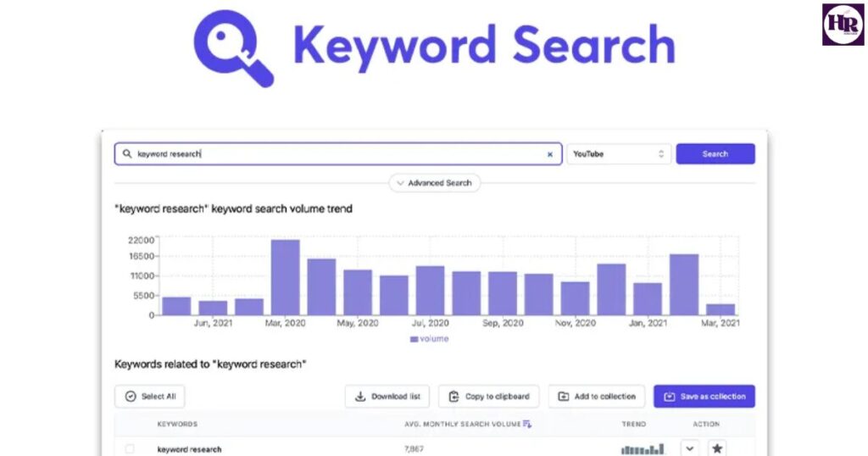Screen dimensions: 868x456
Task: Open the YouTube platform dropdown
Action: coord(618,154)
